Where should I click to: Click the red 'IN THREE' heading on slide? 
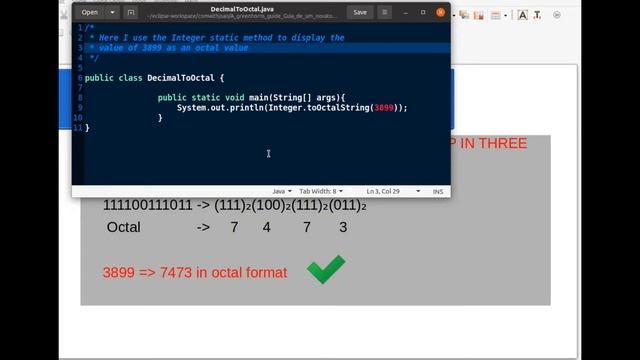(x=494, y=143)
